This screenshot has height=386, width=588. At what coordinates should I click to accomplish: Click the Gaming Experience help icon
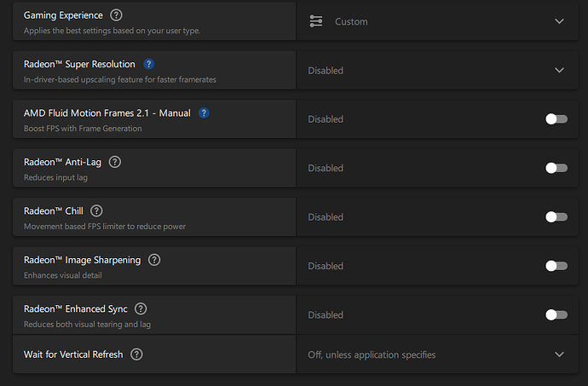tap(117, 15)
